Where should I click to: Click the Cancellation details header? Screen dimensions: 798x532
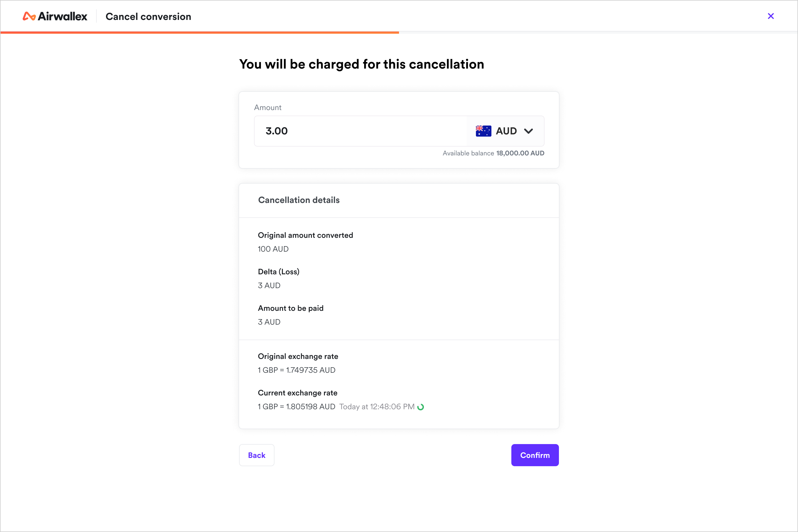(299, 200)
